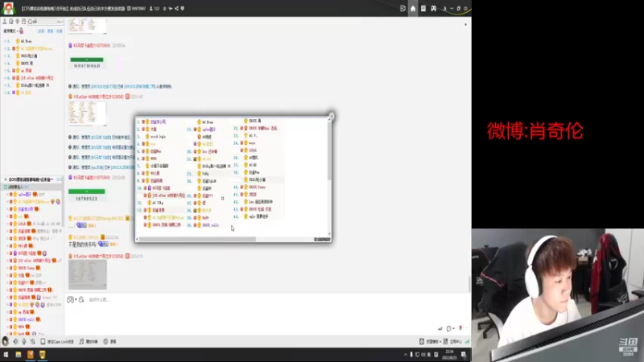Toggle the microphone in bottom bar
644x362 pixels.
pyautogui.click(x=24, y=341)
